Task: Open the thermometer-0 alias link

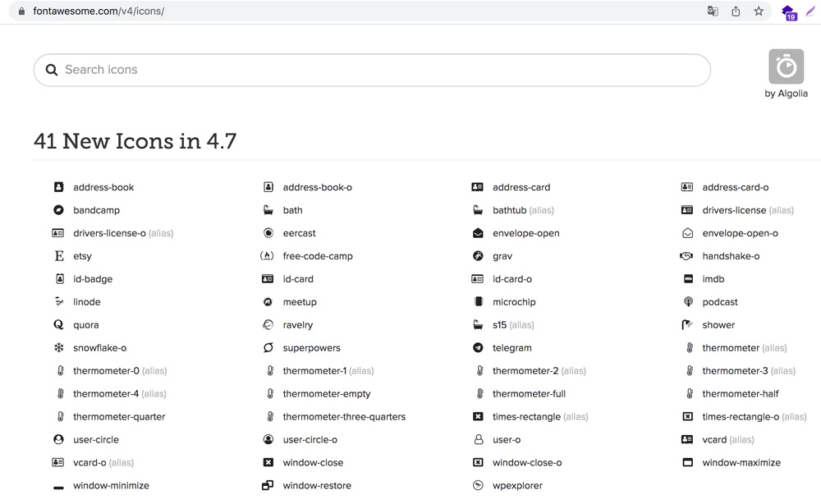Action: (120, 370)
